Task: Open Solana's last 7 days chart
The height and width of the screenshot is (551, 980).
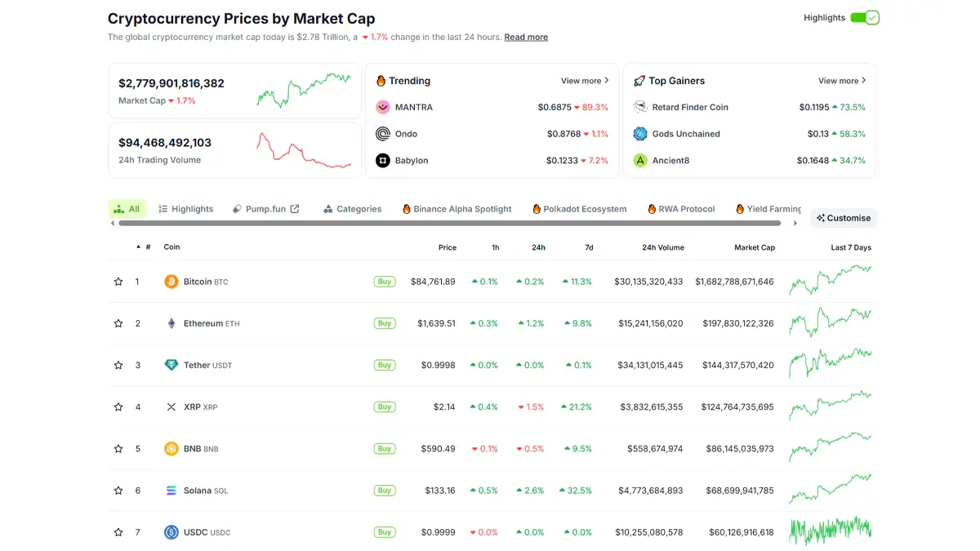Action: tap(831, 489)
